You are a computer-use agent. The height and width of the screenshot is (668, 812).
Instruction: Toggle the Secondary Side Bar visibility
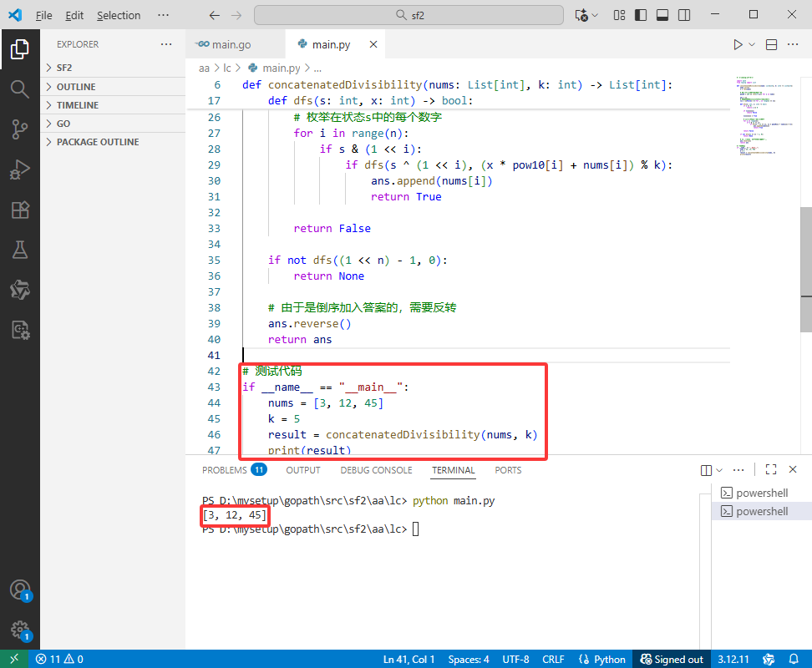684,15
